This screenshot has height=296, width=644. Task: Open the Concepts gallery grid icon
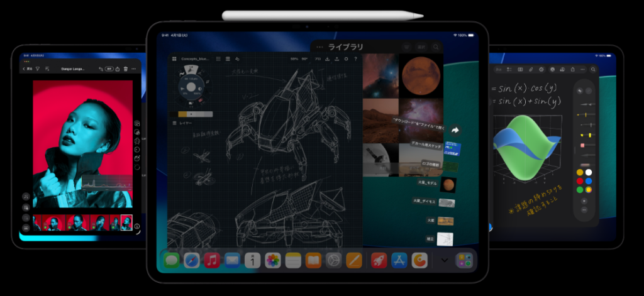click(174, 59)
